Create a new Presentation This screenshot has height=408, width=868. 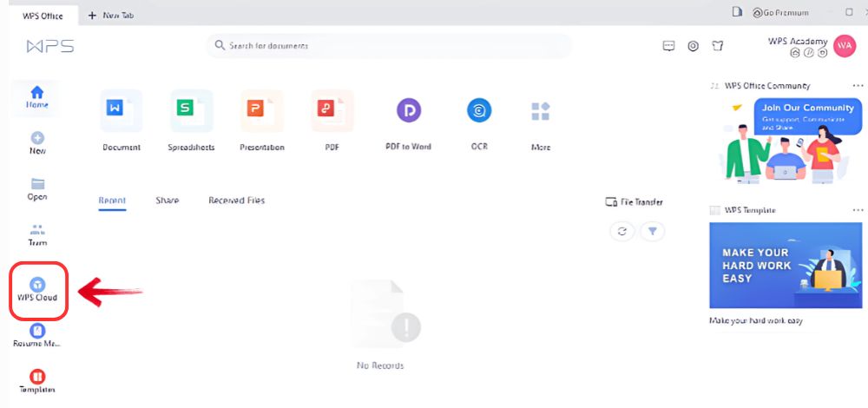(x=262, y=120)
